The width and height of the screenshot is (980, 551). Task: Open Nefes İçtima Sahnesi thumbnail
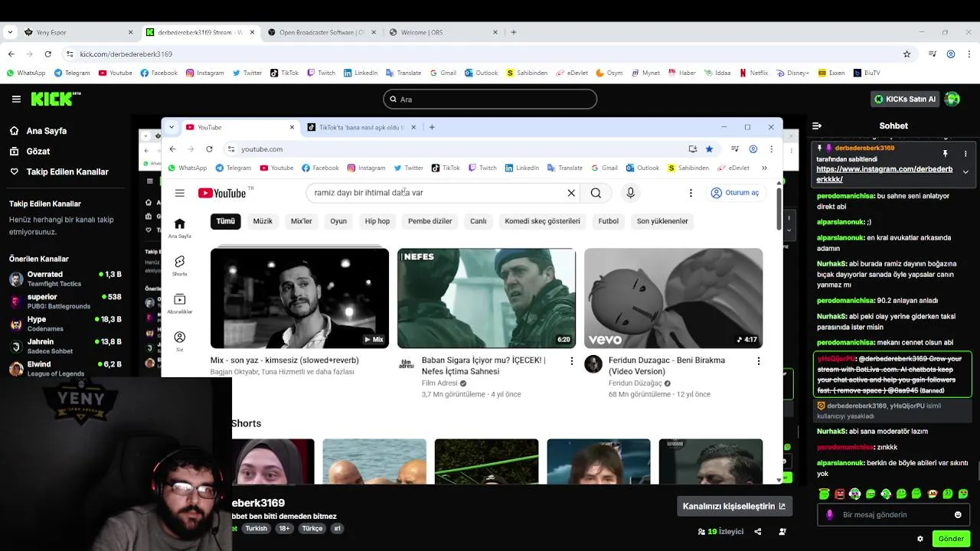coord(486,298)
